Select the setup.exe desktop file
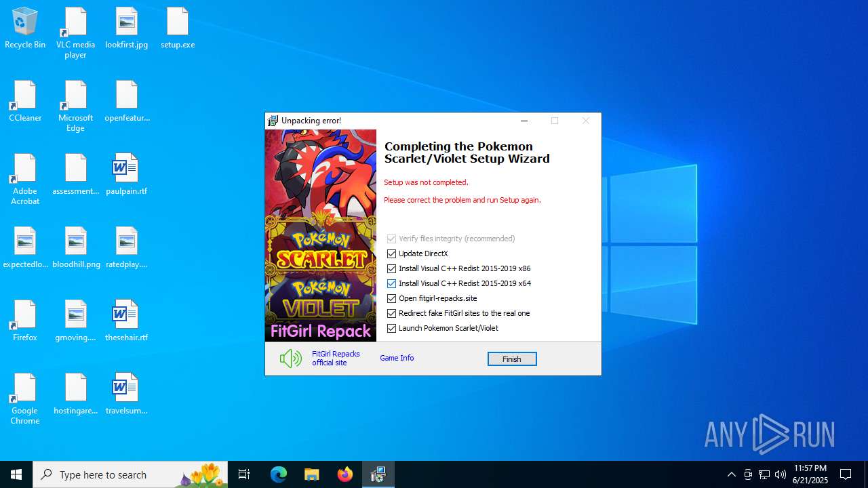The image size is (868, 488). click(x=178, y=28)
